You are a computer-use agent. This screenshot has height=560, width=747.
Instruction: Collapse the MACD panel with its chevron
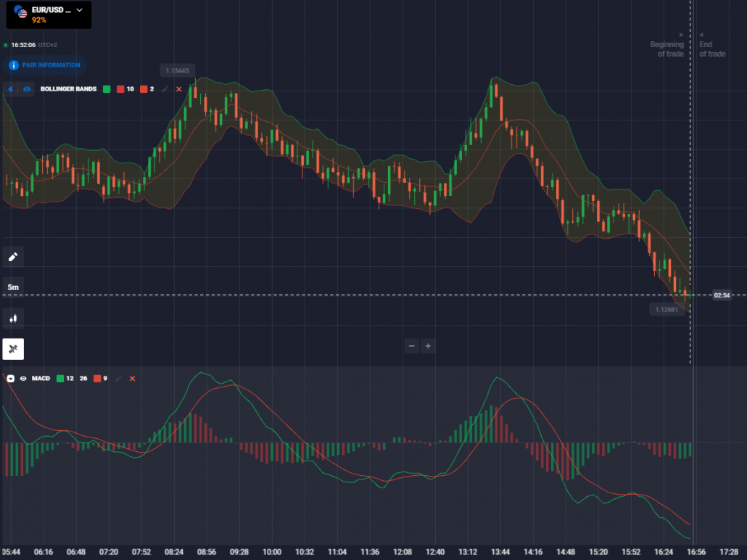coord(9,378)
